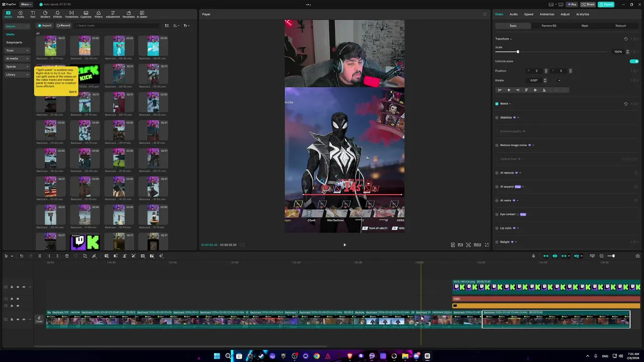Click the Export button
The height and width of the screenshot is (362, 644).
[x=606, y=4]
